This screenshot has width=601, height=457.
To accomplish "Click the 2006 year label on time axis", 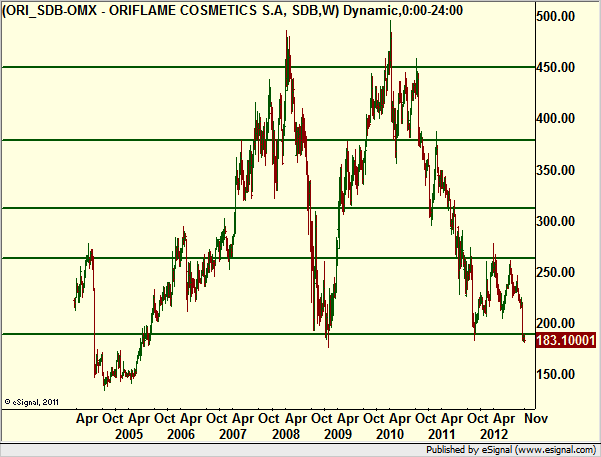I will (181, 434).
